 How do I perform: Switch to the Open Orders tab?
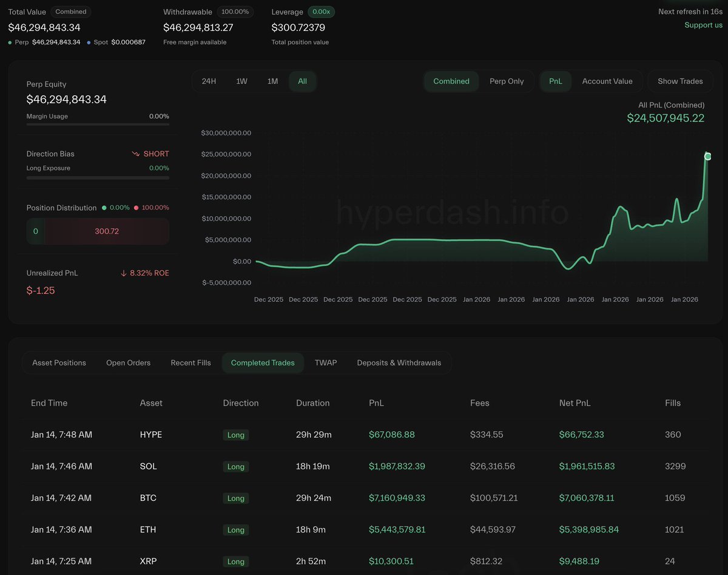[x=128, y=363]
